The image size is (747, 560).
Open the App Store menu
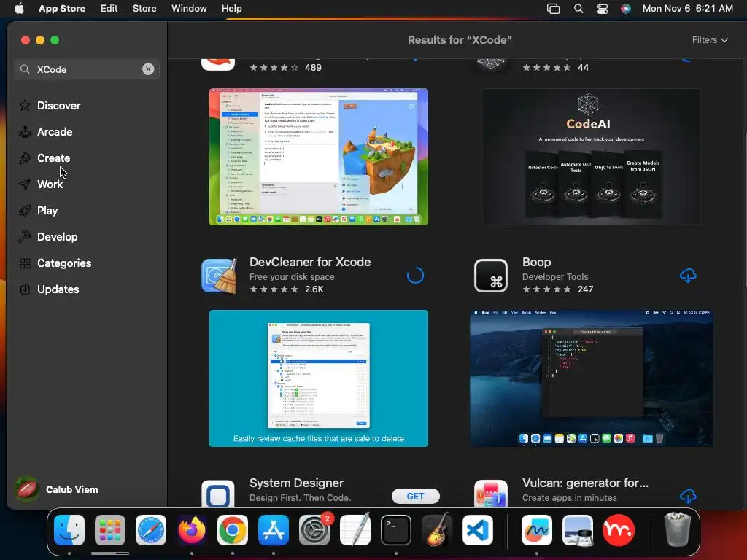62,8
